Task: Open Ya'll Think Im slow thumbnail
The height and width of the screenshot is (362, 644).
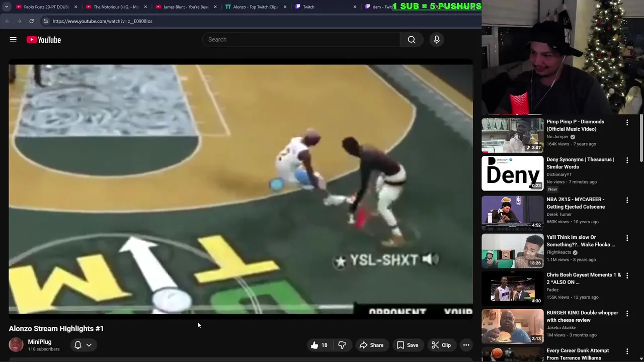Action: click(x=513, y=250)
